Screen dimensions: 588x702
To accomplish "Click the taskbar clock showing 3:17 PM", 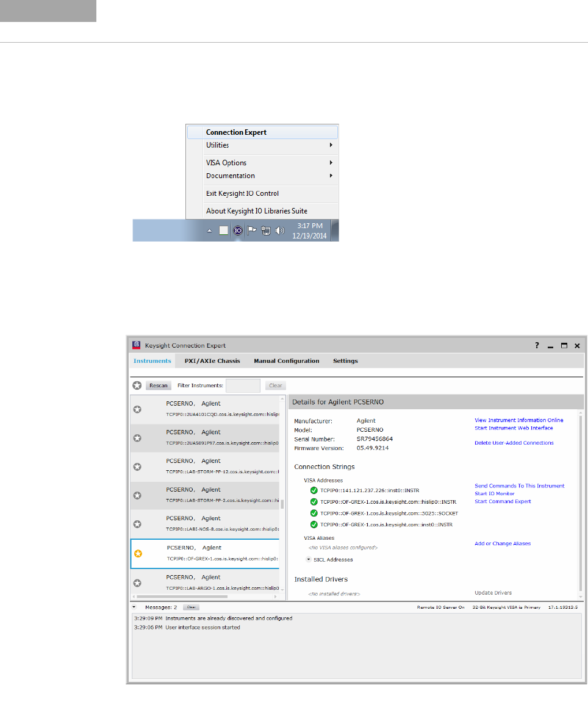I will point(309,231).
